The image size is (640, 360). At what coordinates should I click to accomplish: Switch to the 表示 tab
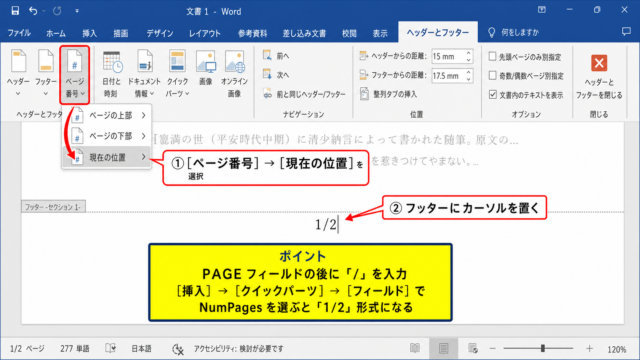(x=380, y=33)
